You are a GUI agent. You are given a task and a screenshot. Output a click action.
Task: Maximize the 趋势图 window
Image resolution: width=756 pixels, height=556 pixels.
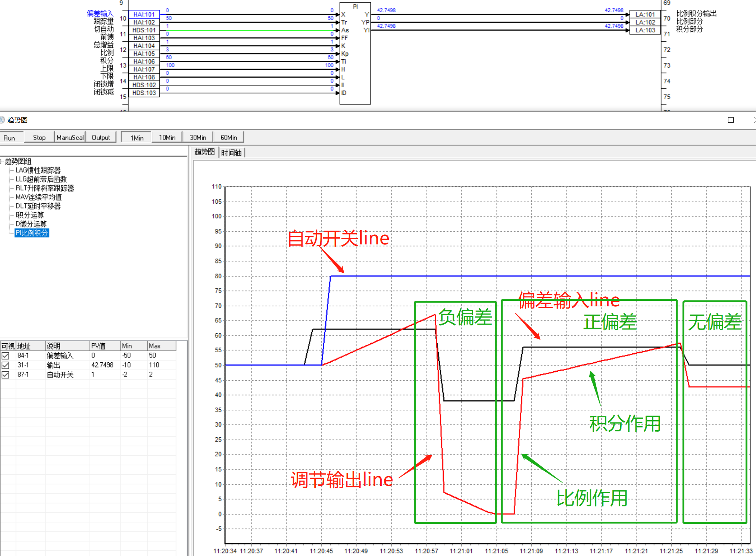click(x=731, y=120)
